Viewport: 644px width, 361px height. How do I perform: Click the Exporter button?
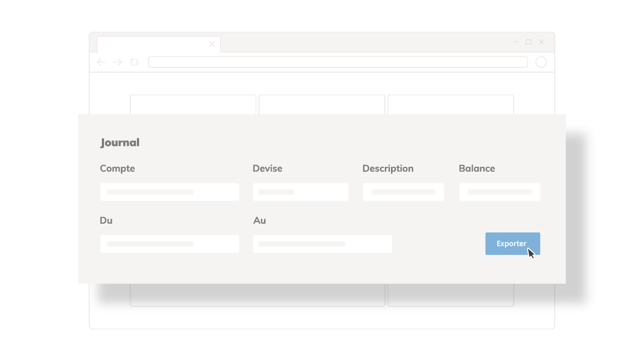pos(513,244)
